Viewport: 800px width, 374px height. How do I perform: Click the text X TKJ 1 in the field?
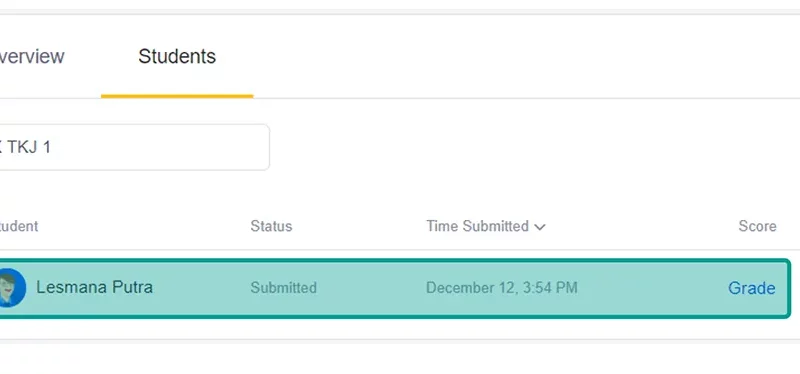26,147
